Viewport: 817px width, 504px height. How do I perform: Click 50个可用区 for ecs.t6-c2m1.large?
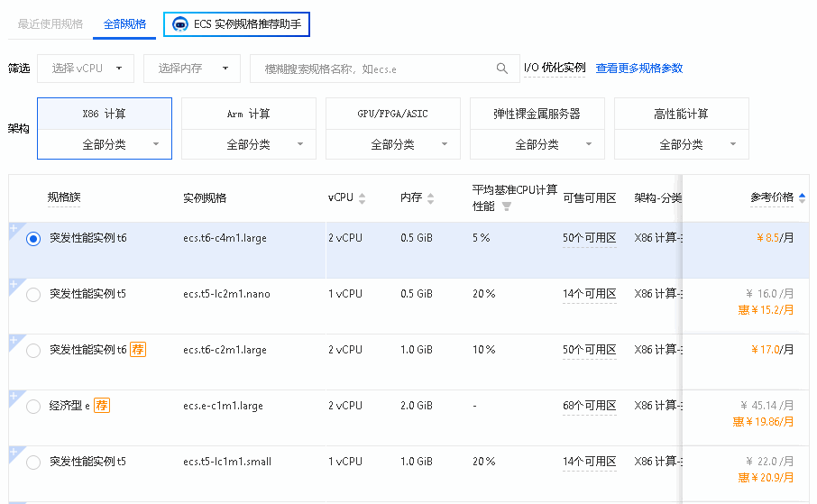(589, 349)
